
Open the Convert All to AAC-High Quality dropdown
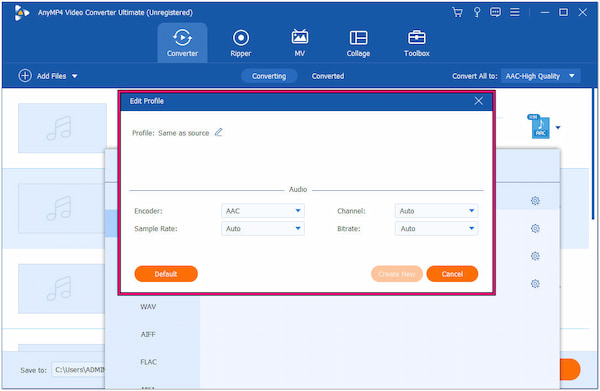click(x=540, y=76)
